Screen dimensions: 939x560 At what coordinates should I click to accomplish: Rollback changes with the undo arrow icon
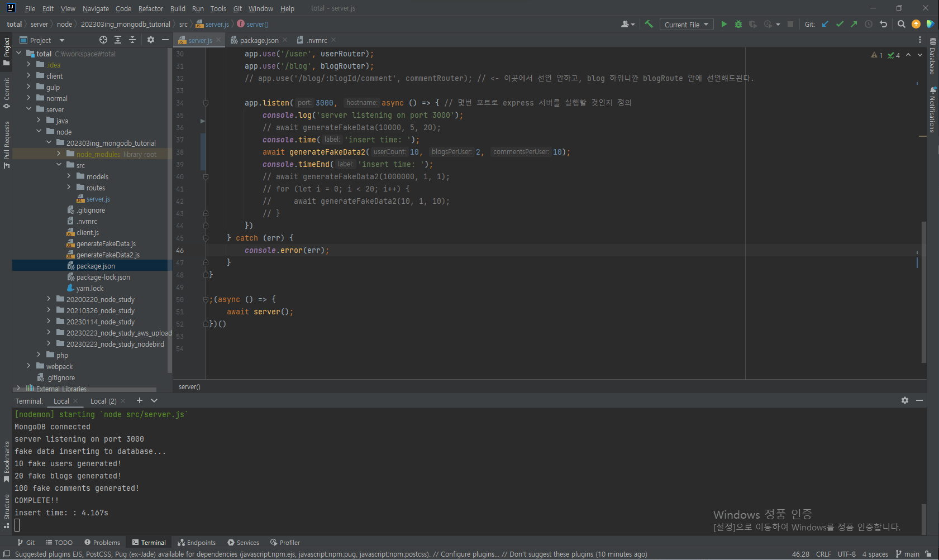point(883,24)
